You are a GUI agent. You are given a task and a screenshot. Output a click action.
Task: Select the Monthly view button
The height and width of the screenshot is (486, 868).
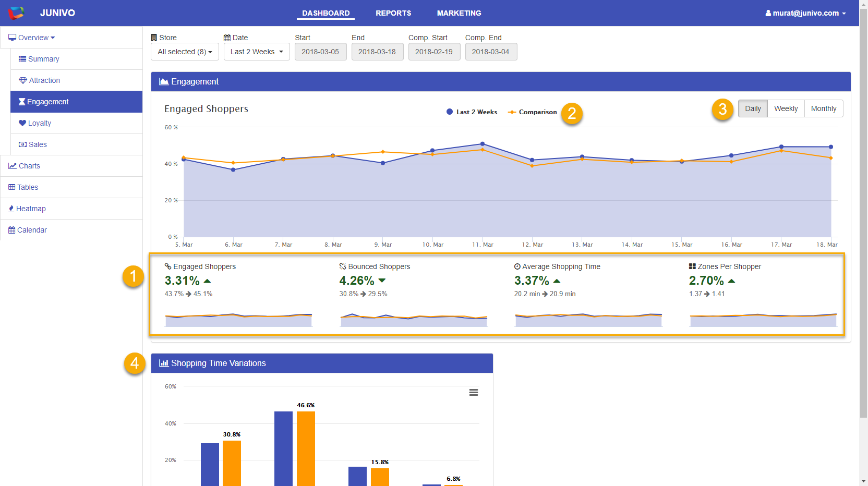823,108
